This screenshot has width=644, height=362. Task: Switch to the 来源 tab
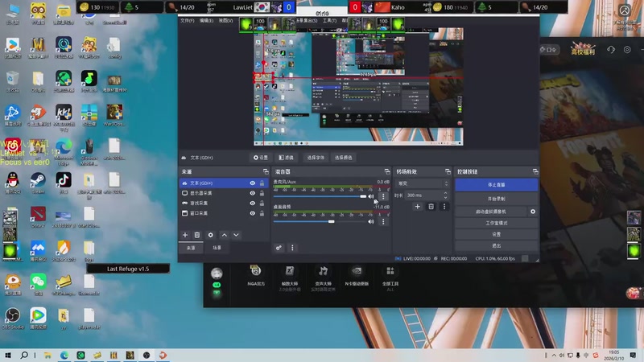point(191,248)
